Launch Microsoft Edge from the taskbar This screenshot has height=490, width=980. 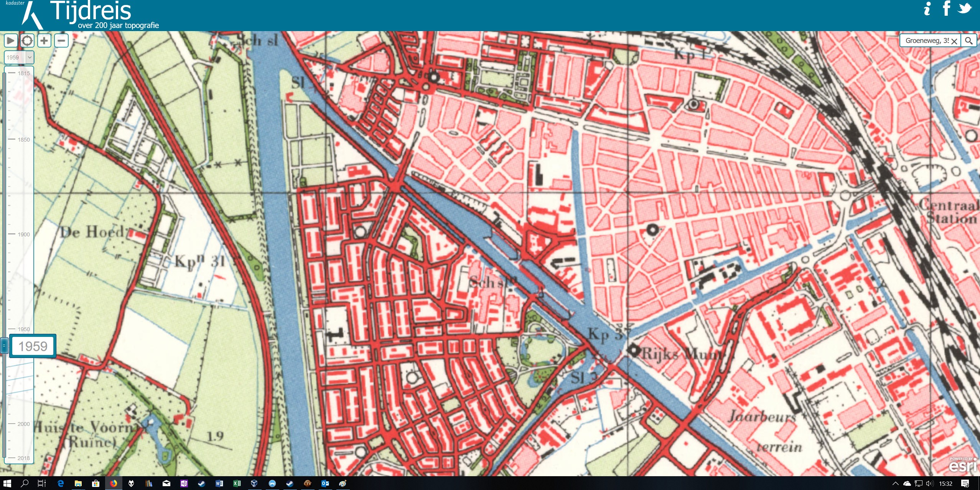[x=60, y=483]
